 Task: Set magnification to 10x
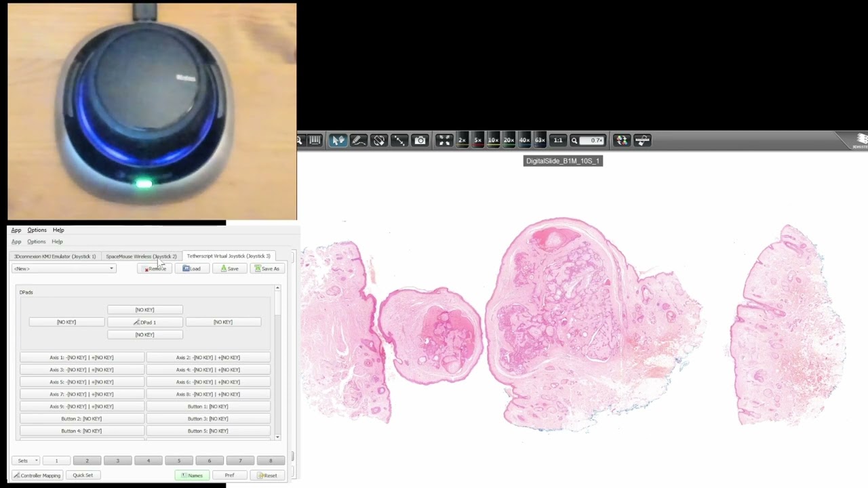[x=493, y=140]
